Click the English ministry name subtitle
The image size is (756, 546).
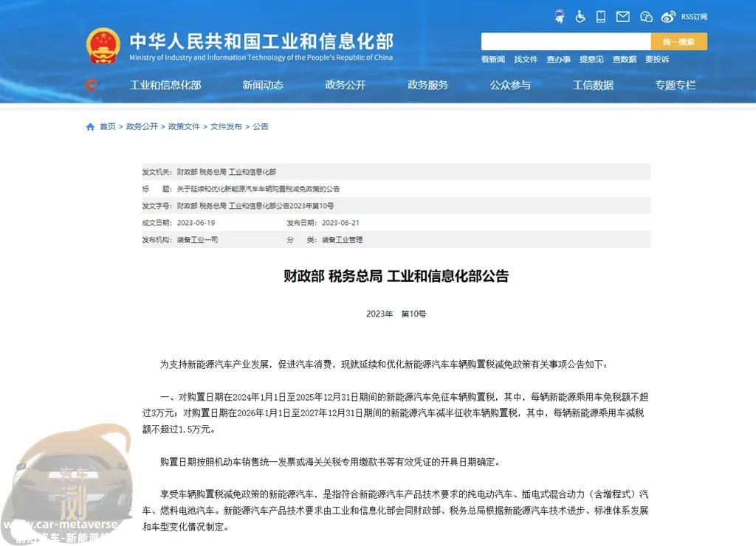click(261, 58)
